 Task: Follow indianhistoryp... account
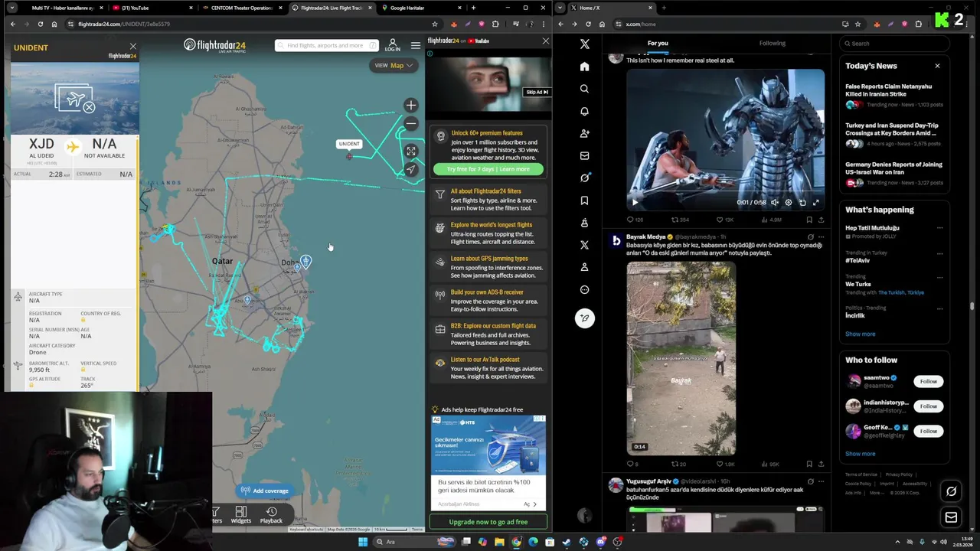(x=929, y=406)
